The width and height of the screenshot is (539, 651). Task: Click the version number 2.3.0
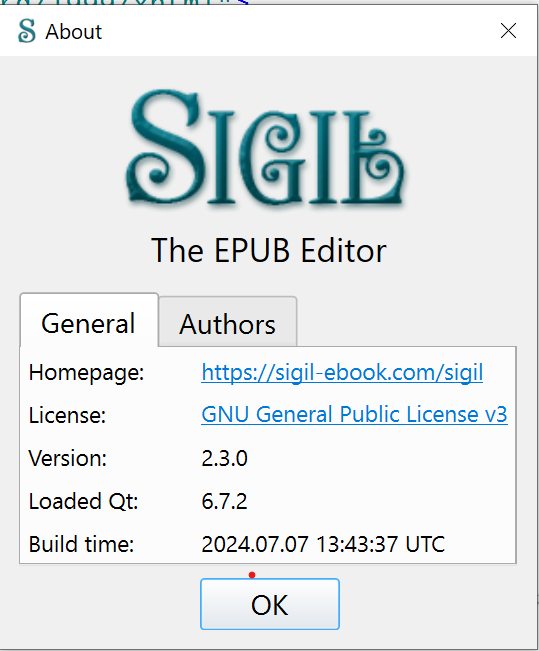pos(225,458)
